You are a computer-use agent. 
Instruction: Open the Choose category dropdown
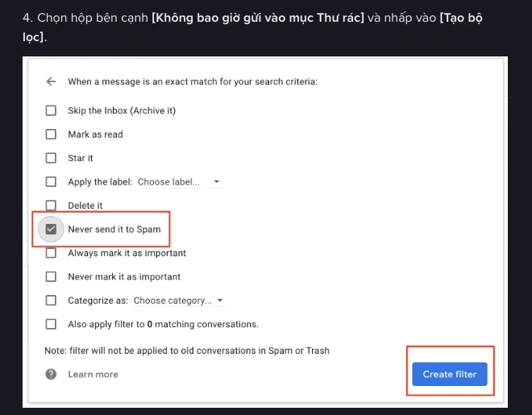tap(179, 301)
